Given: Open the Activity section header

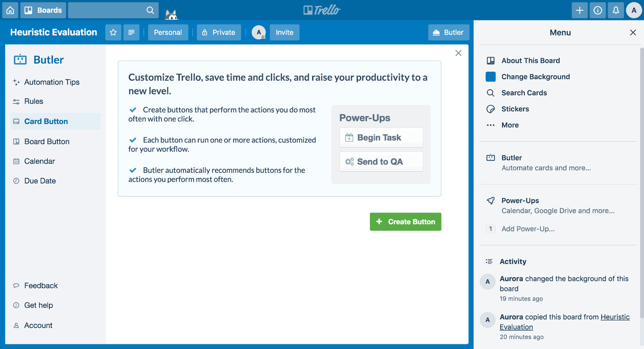Looking at the screenshot, I should [x=513, y=261].
